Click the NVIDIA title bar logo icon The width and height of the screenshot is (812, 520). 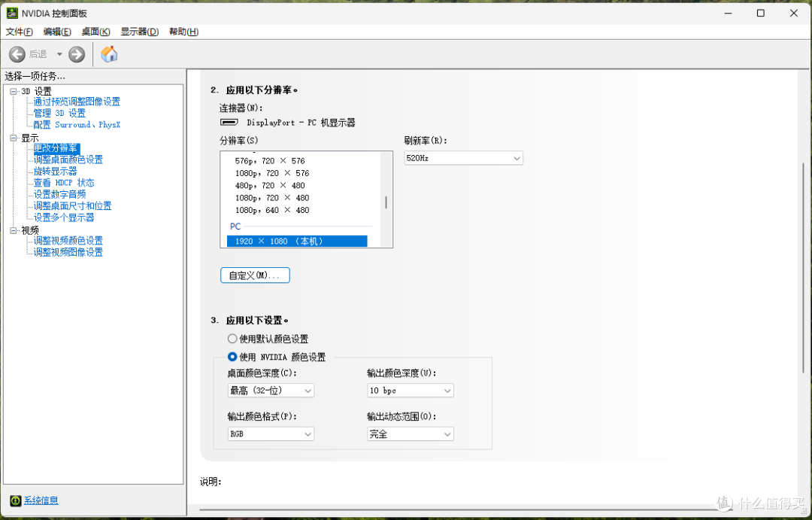pyautogui.click(x=12, y=13)
